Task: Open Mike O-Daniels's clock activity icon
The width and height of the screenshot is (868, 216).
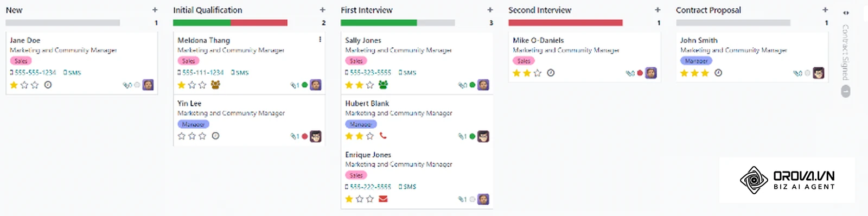Action: pos(551,73)
